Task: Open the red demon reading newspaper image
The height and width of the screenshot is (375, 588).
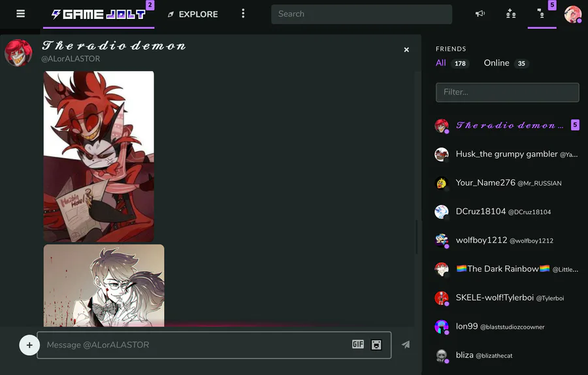Action: tap(99, 156)
